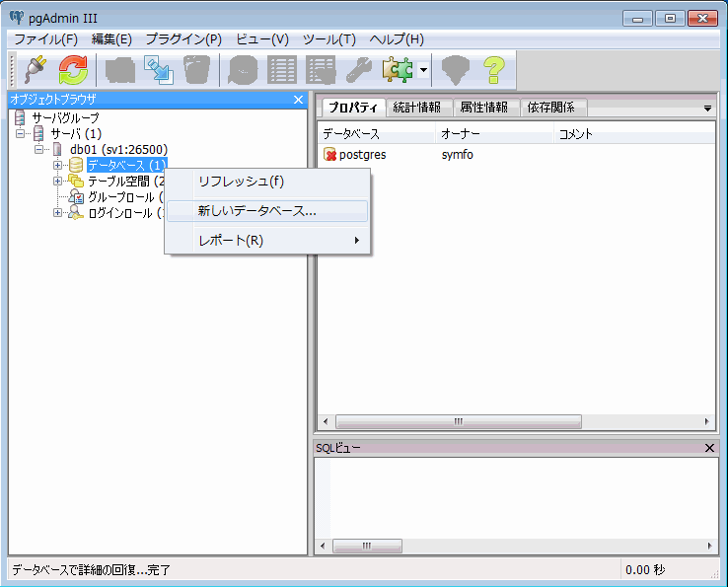
Task: Click the yellow question mark help icon
Action: point(494,70)
